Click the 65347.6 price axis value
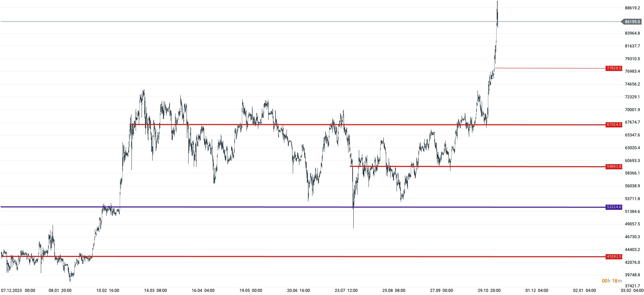This screenshot has height=295, width=644. point(632,135)
